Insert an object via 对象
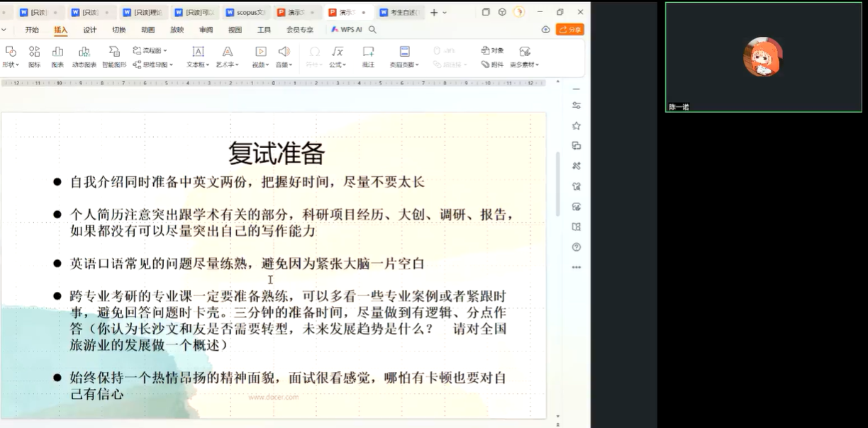868x428 pixels. point(492,50)
